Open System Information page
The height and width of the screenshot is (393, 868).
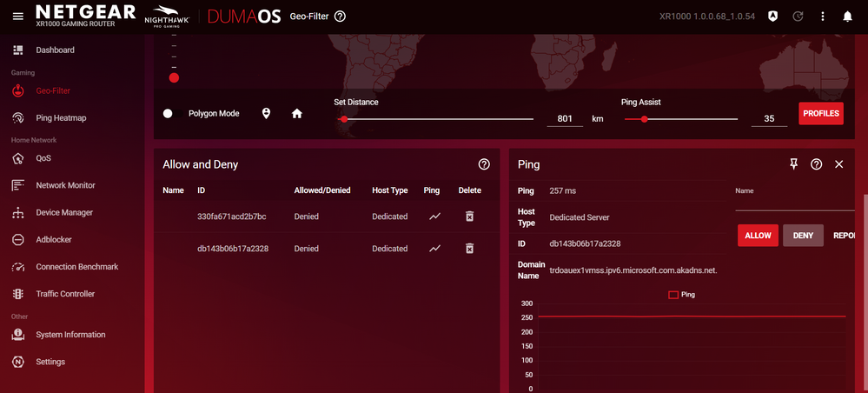[70, 334]
